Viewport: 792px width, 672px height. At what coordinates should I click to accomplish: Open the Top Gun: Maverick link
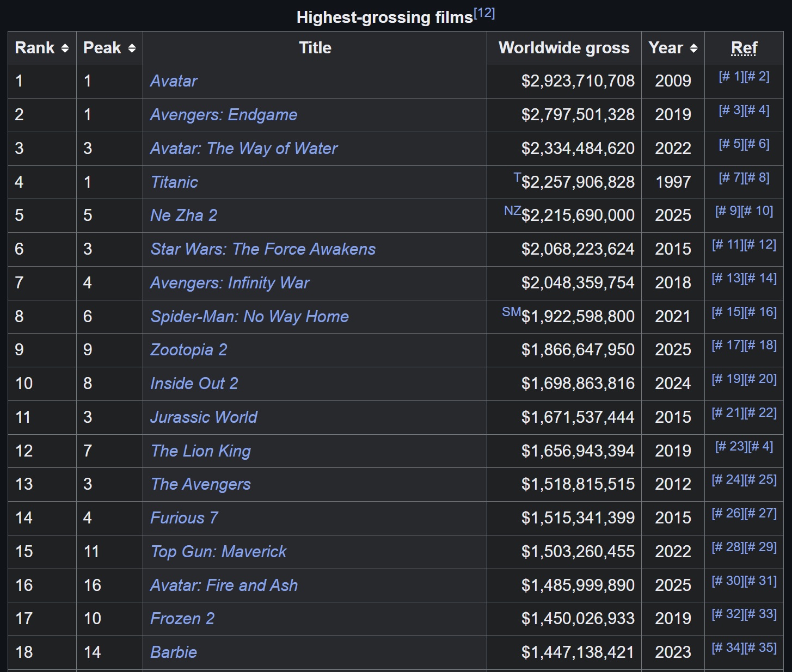(218, 552)
